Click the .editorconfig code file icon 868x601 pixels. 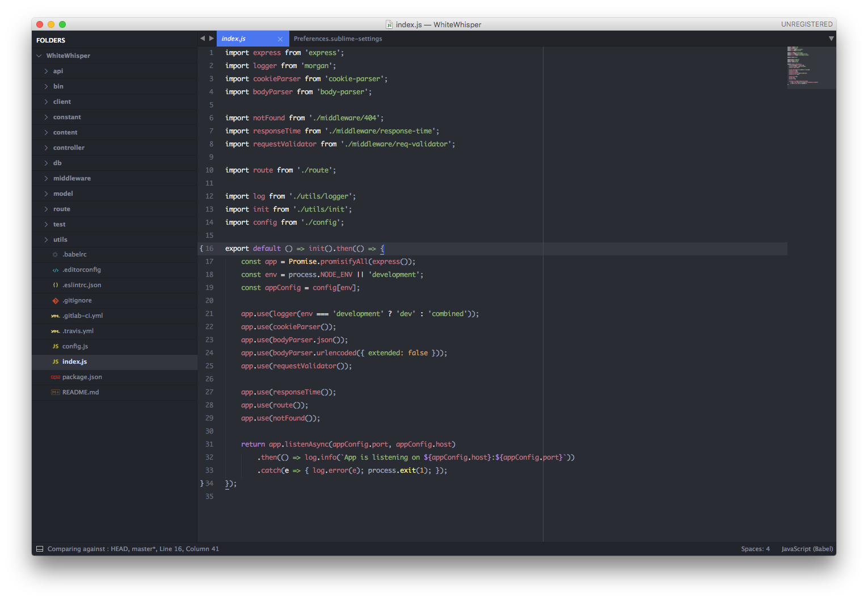(x=55, y=270)
